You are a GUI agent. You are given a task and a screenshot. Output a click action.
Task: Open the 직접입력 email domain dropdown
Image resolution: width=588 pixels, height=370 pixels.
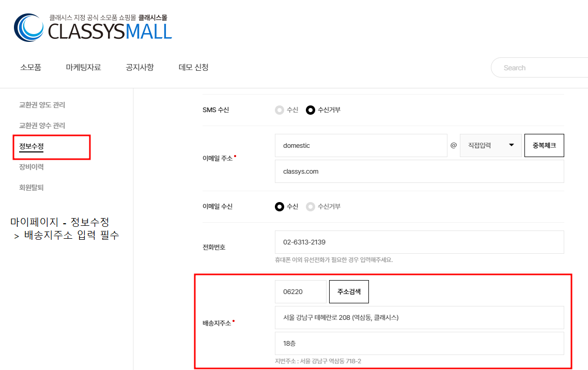[490, 145]
